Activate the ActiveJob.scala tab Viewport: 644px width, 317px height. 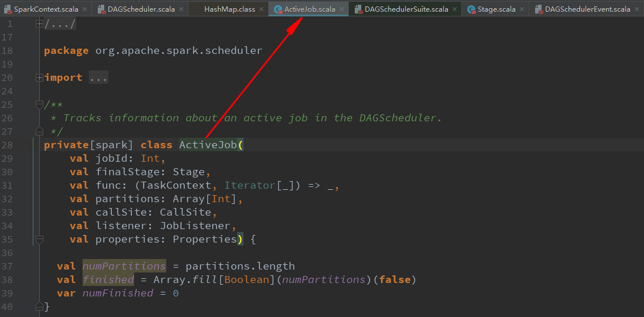coord(310,9)
